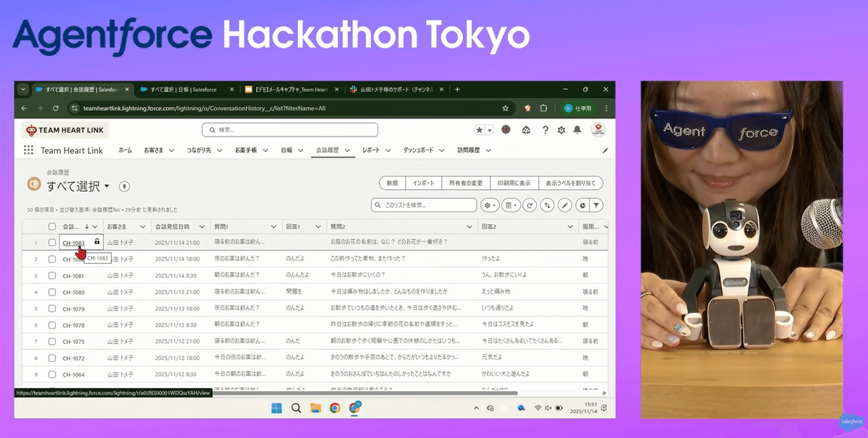The width and height of the screenshot is (868, 438).
Task: Open Salesforce notifications bell
Action: click(576, 130)
